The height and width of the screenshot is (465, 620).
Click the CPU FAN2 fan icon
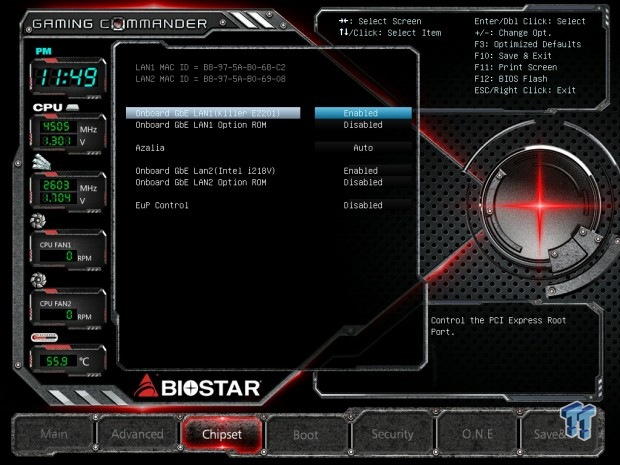(38, 280)
